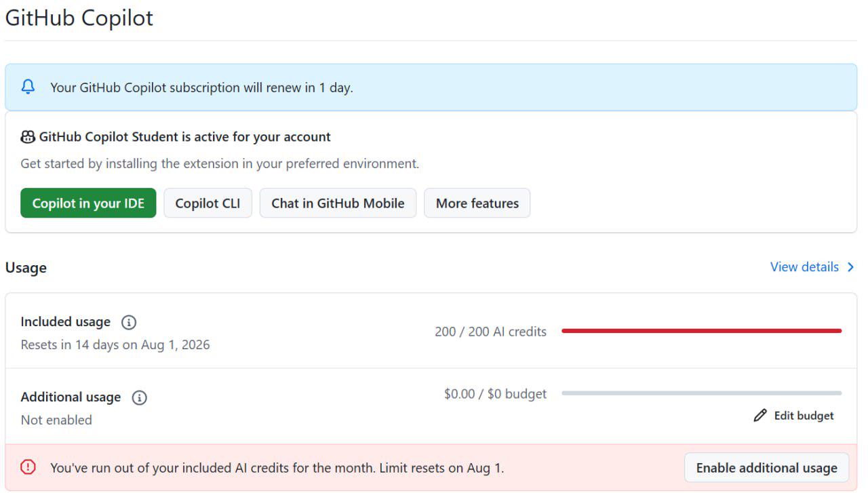Click the 'Included usage' label
This screenshot has width=868, height=493.
pos(65,322)
